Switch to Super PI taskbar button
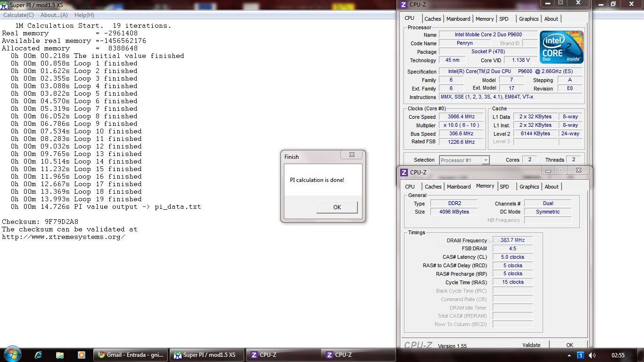 [207, 355]
